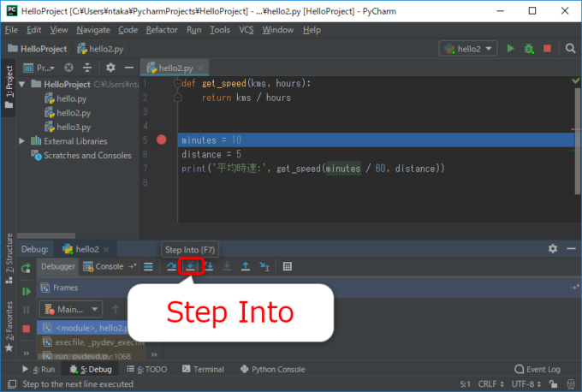
Task: Click the Step Over debugger icon
Action: (x=171, y=266)
